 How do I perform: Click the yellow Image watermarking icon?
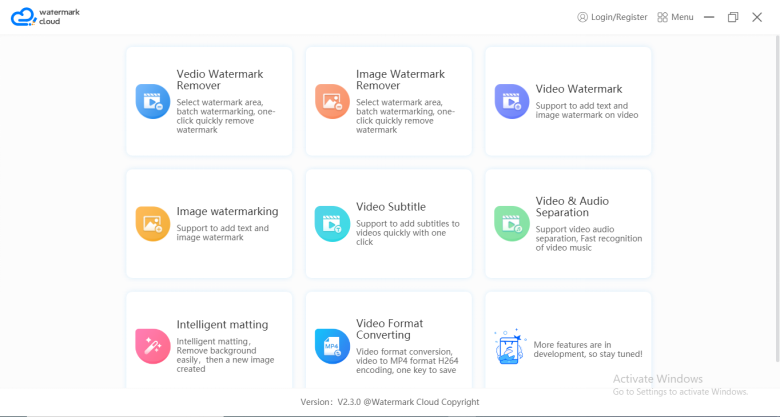[153, 224]
